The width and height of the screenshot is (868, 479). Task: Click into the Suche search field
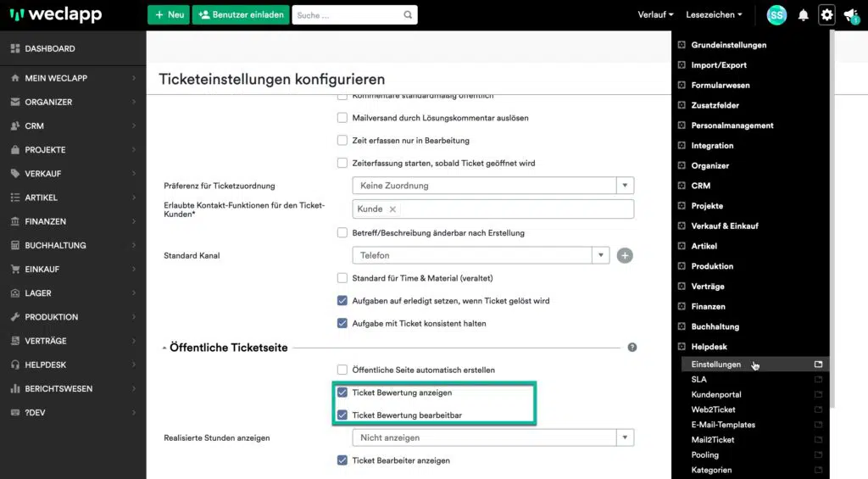[x=348, y=15]
